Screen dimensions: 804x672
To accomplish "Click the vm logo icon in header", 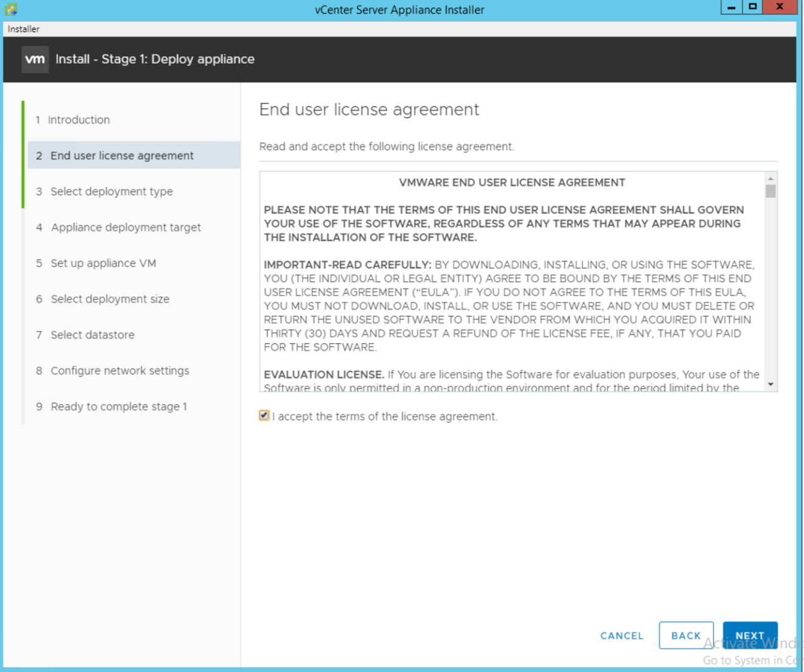I will click(35, 60).
